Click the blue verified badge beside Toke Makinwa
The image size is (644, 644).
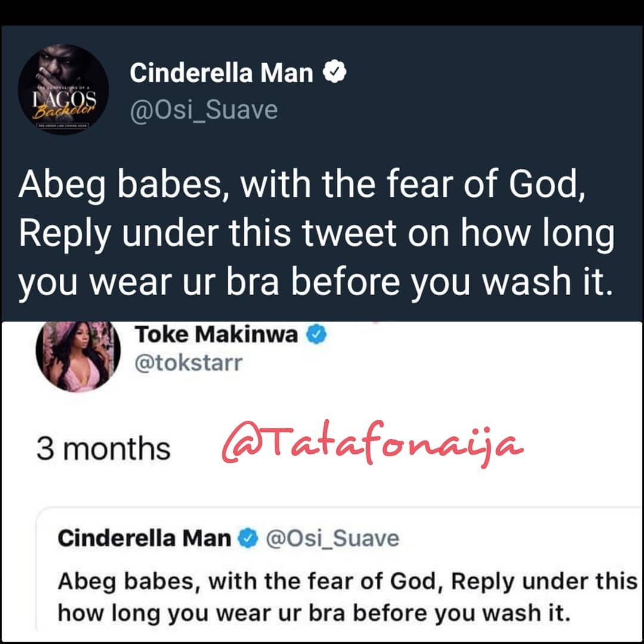tap(317, 336)
